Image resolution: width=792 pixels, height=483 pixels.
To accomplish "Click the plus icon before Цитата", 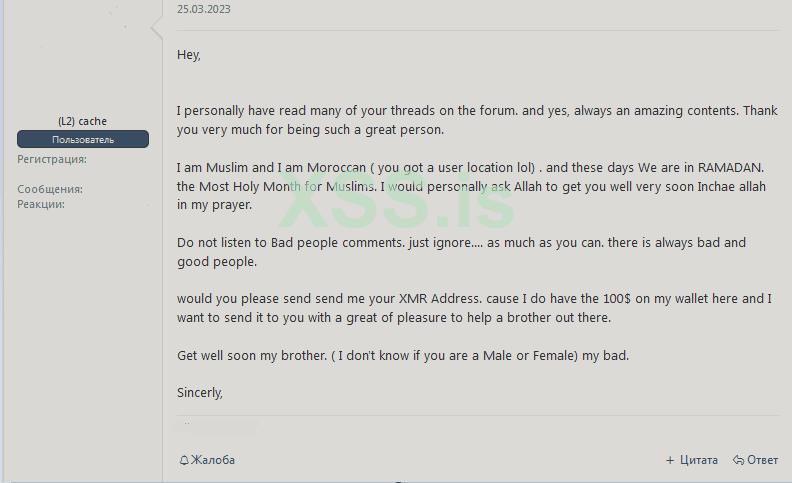I will point(670,460).
